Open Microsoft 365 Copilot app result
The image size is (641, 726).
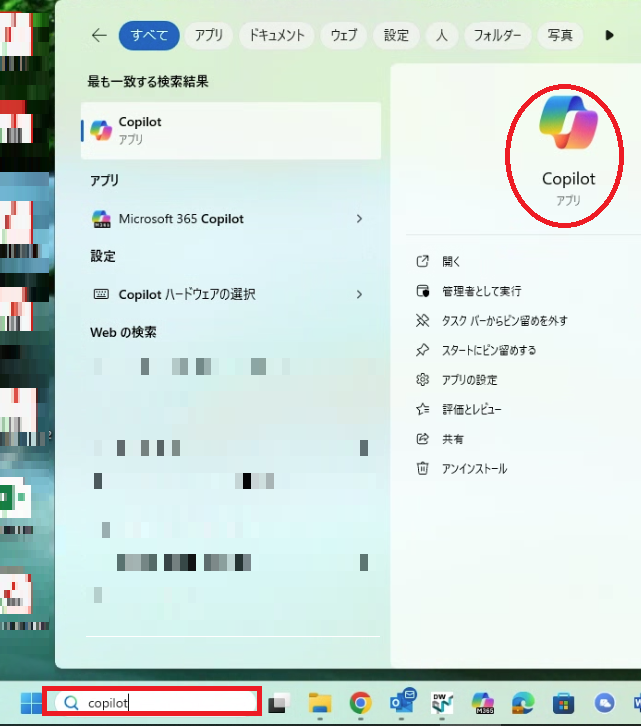231,219
